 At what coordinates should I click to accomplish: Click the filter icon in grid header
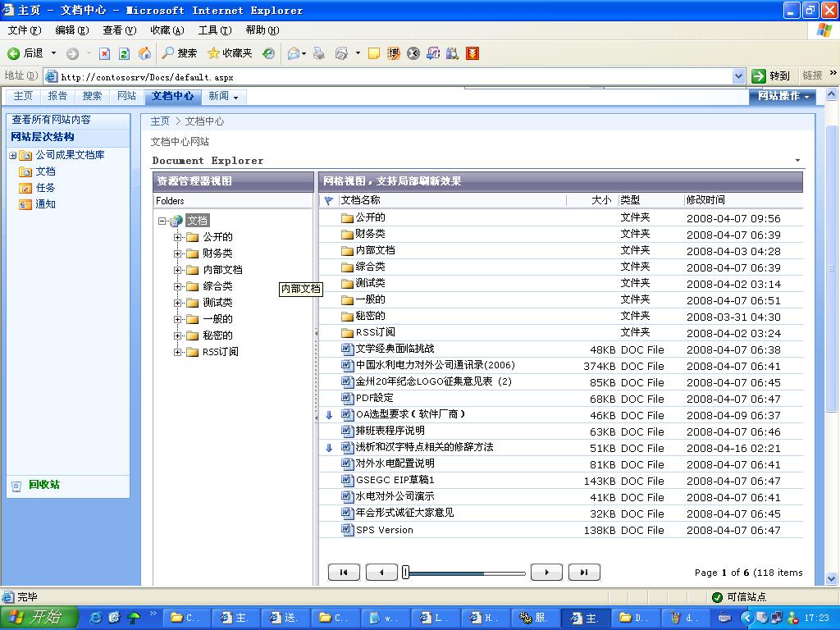(x=329, y=200)
